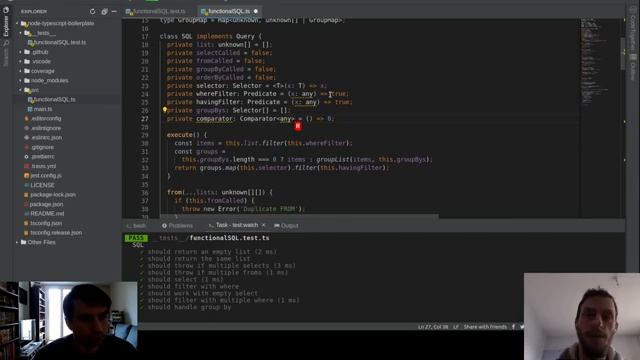This screenshot has height=360, width=640.
Task: Click the PASS badge in the terminal output
Action: [136, 238]
